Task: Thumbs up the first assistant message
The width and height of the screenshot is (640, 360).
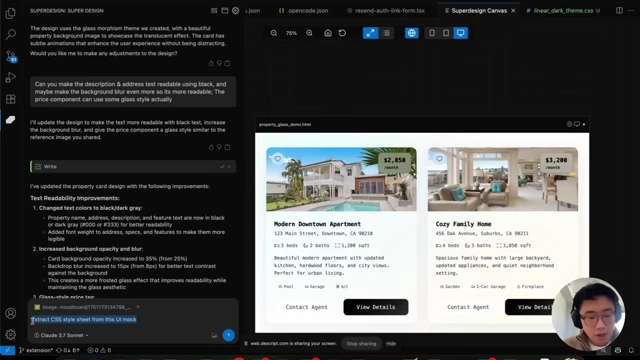Action: pyautogui.click(x=211, y=63)
